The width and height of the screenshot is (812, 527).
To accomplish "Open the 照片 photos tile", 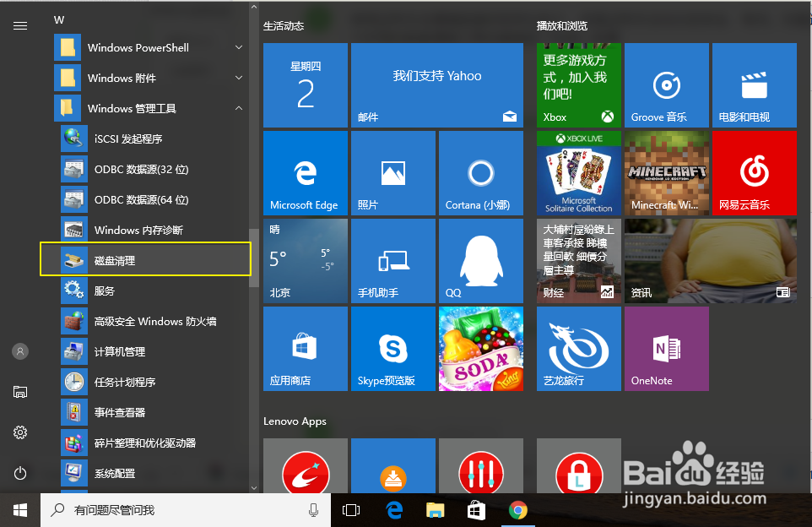I will (x=393, y=173).
